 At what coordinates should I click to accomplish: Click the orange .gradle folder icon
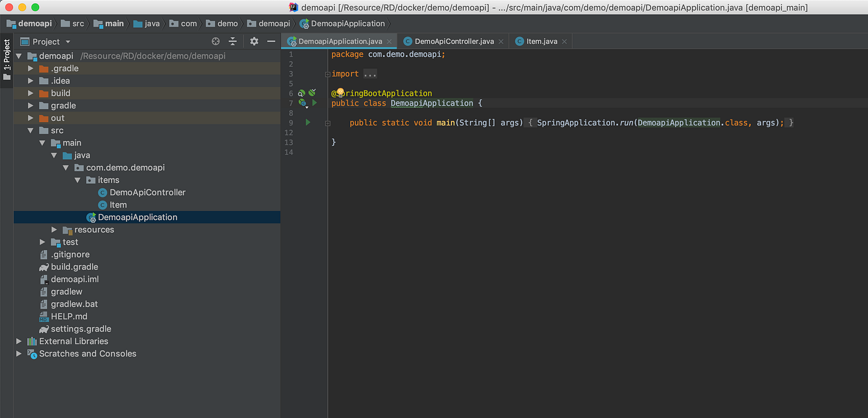[x=43, y=69]
